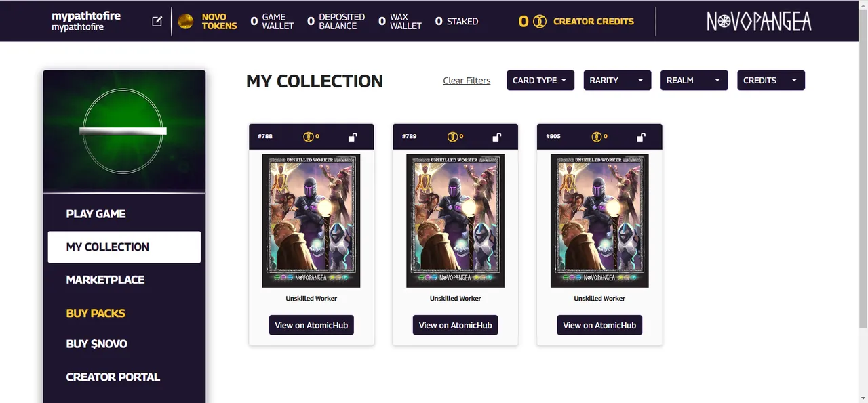Screen dimensions: 868x403
Task: Click the #789 card number
Action: tap(409, 137)
